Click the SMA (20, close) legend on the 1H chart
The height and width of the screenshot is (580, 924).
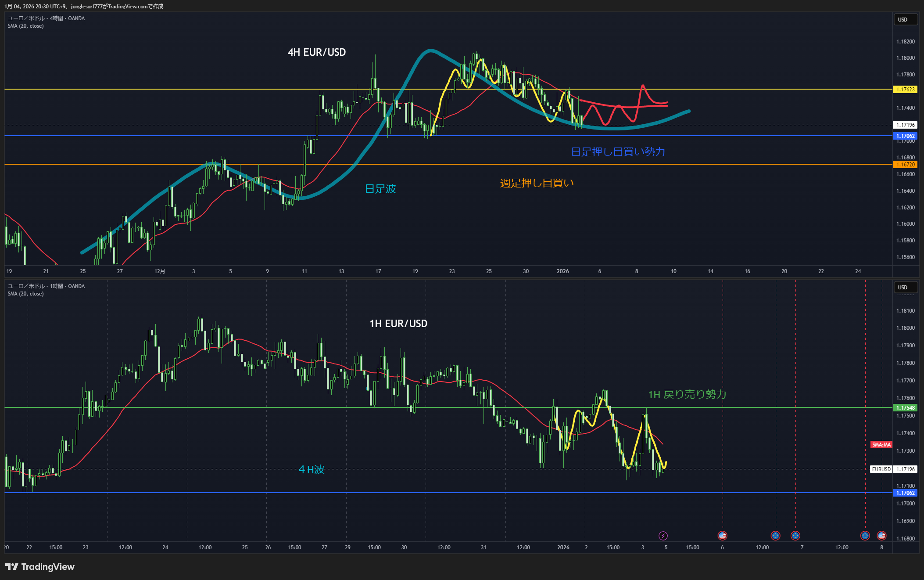tap(25, 294)
